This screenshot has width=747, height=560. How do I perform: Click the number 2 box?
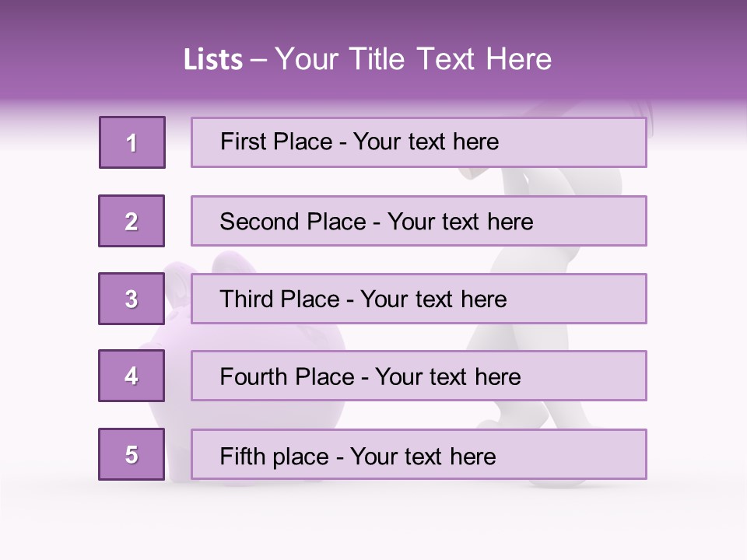pos(132,221)
